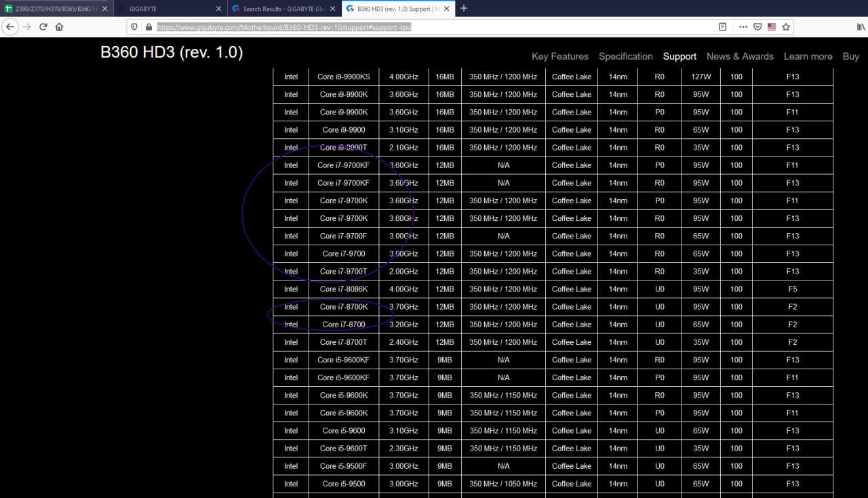Select the 14nm cell in i5-9500F row
This screenshot has height=498, width=868.
pos(618,466)
